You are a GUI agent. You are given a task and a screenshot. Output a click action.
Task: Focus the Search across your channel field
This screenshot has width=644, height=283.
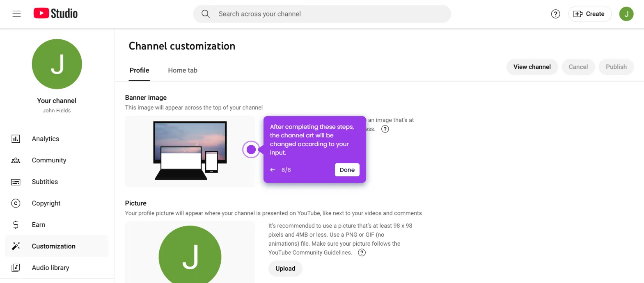(x=322, y=14)
